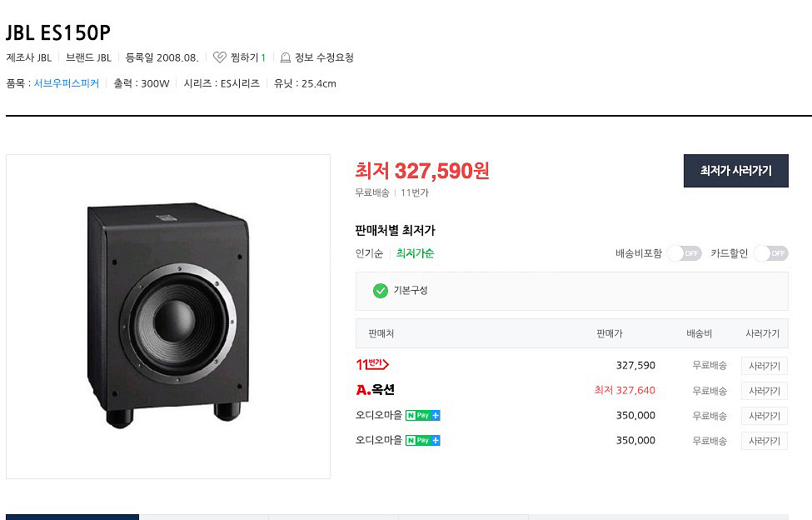
Task: Click the heart 찜하기 icon
Action: pos(220,57)
